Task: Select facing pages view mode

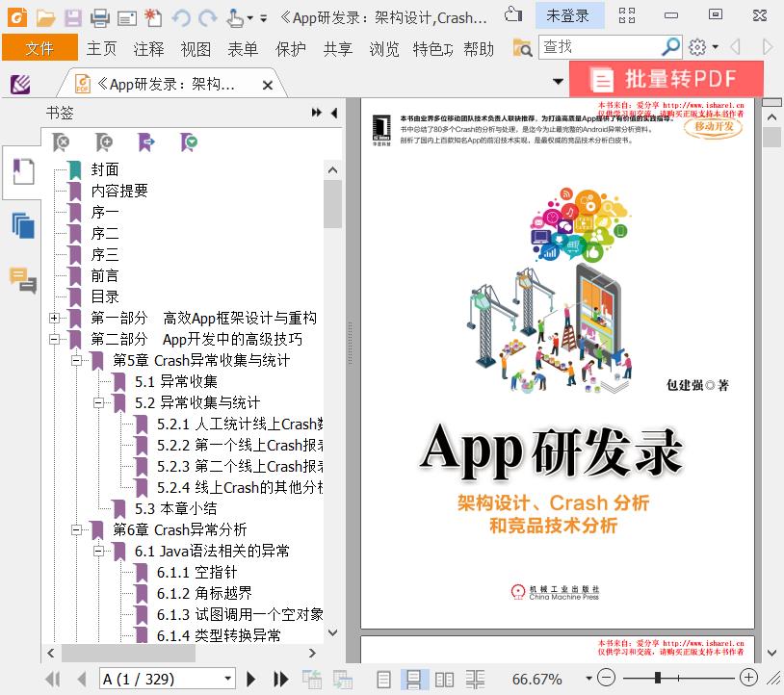Action: 444,679
